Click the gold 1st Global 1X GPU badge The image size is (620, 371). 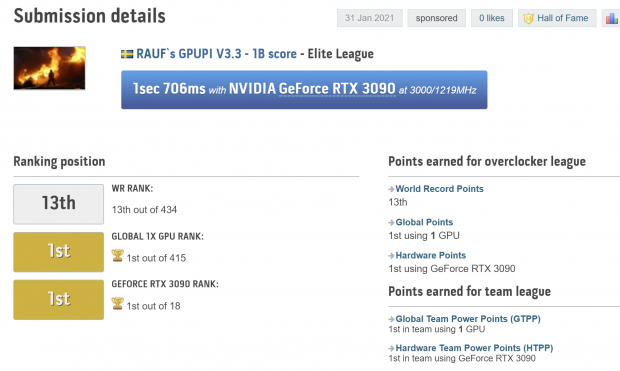click(x=59, y=252)
